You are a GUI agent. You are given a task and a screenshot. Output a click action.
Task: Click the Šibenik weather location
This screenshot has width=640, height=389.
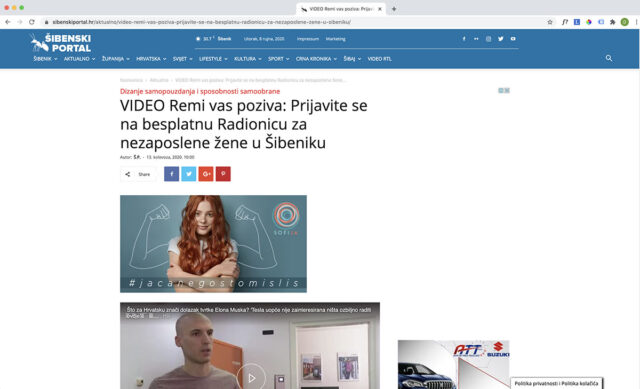point(224,39)
